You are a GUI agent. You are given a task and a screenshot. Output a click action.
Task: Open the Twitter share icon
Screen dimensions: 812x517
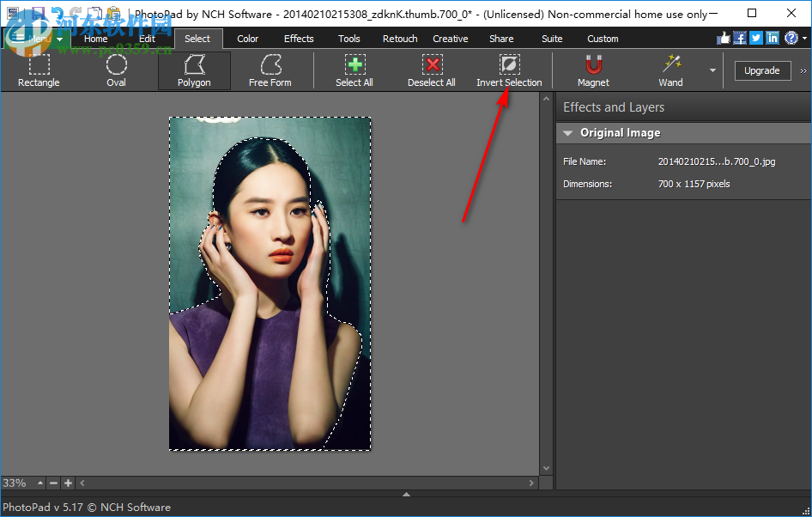click(754, 38)
